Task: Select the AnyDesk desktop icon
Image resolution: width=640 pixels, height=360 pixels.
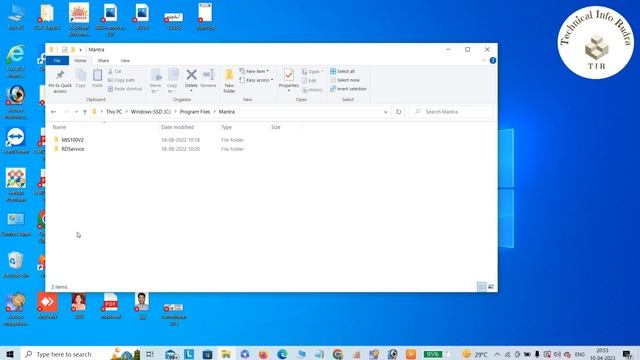Action: [x=47, y=306]
